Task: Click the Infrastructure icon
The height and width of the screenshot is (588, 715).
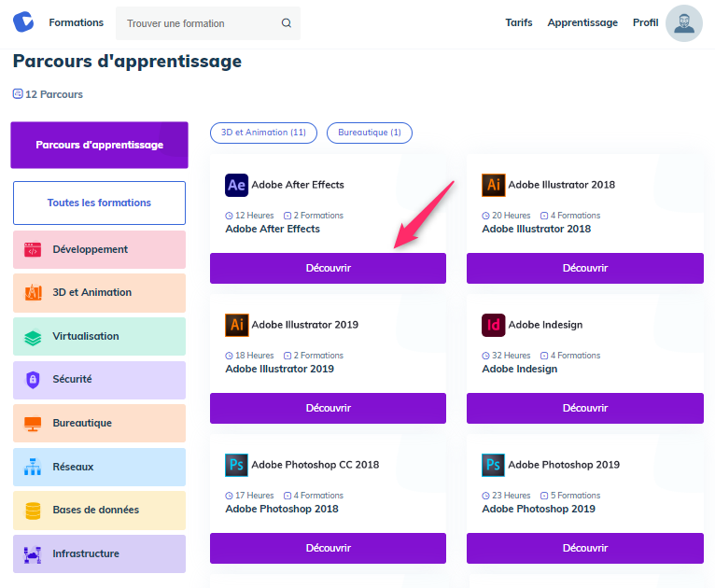Action: 33,554
